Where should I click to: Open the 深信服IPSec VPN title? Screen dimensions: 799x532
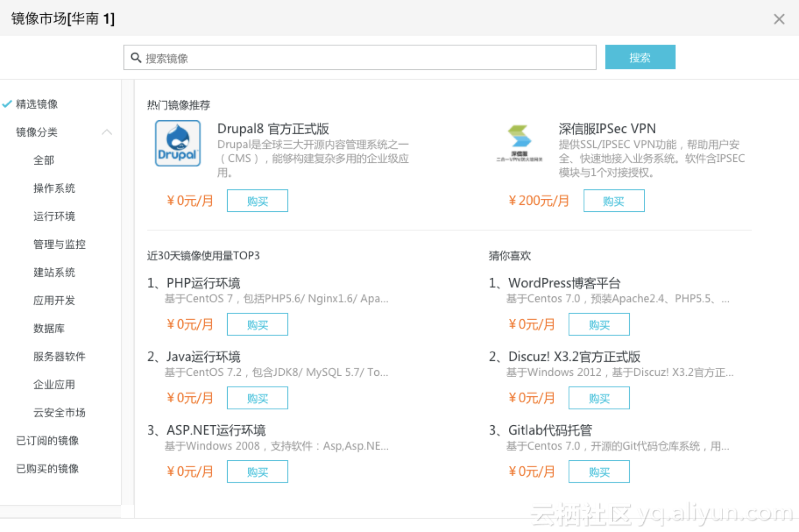[607, 128]
